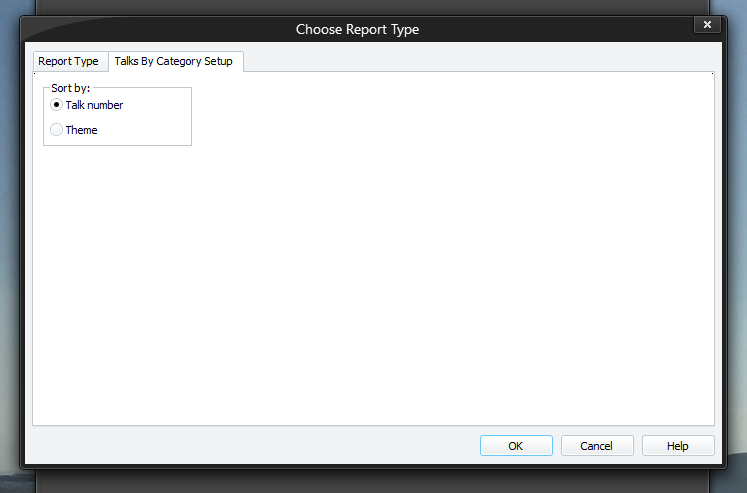Click the X icon in the title bar
Screen dimensions: 747x493
707,25
